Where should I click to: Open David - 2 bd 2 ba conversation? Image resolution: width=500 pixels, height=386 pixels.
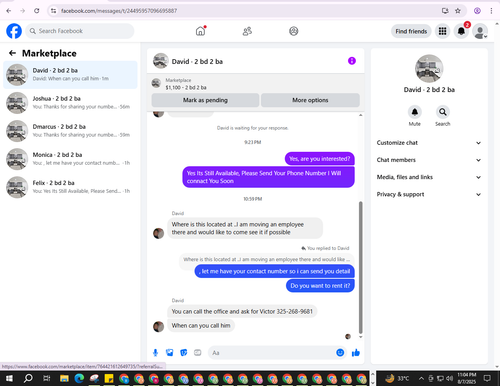click(x=70, y=75)
